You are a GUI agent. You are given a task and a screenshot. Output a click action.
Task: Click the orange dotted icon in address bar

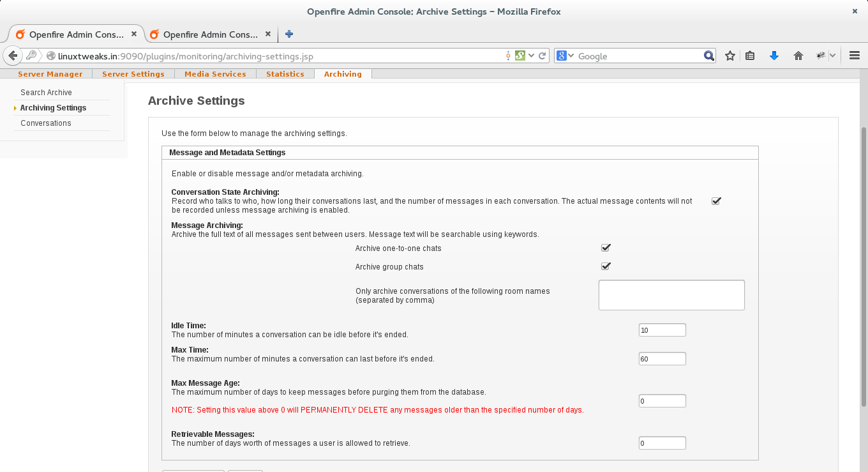508,56
